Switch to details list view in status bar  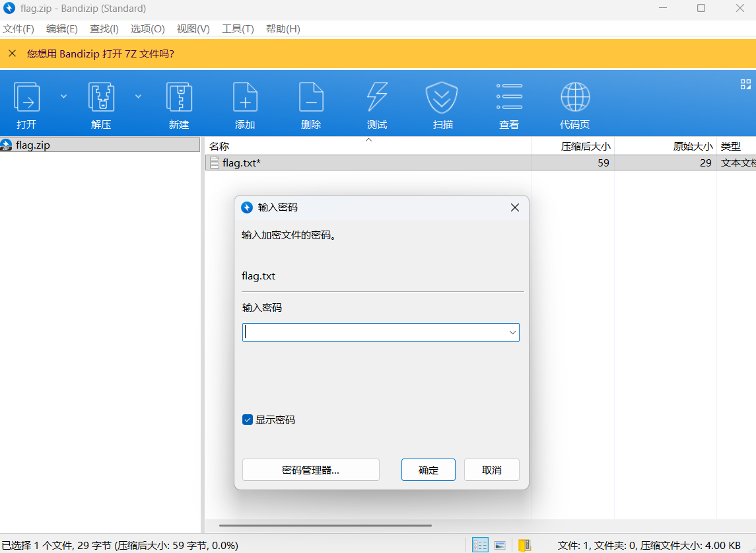(x=480, y=545)
